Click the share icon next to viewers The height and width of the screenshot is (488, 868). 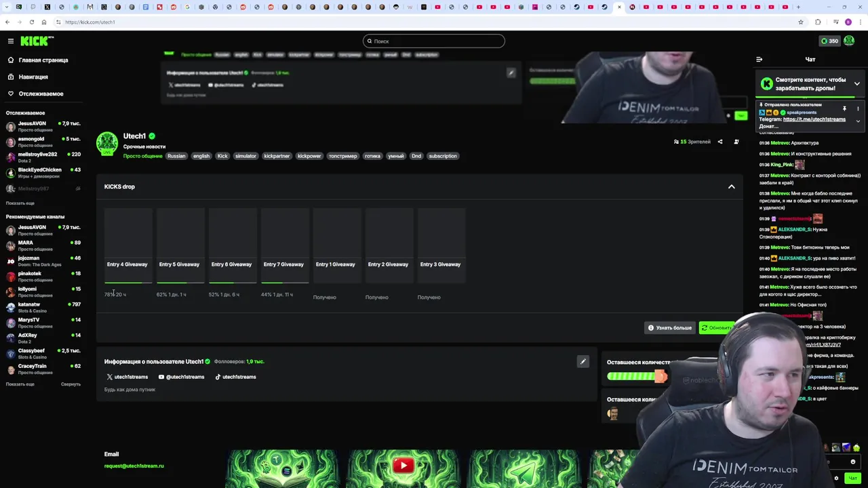point(720,142)
